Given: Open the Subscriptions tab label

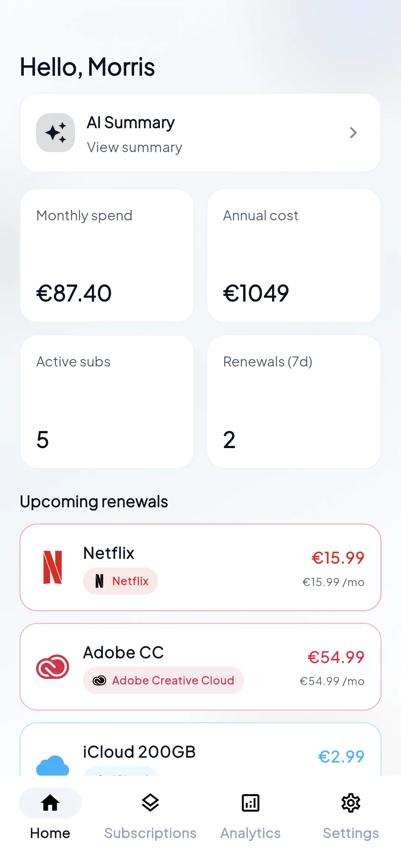Looking at the screenshot, I should (x=150, y=833).
